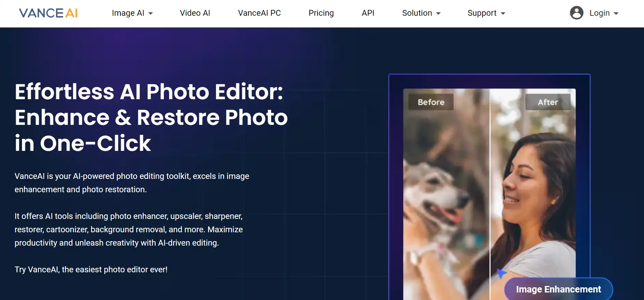Expand the Solution dropdown arrow

click(x=438, y=14)
